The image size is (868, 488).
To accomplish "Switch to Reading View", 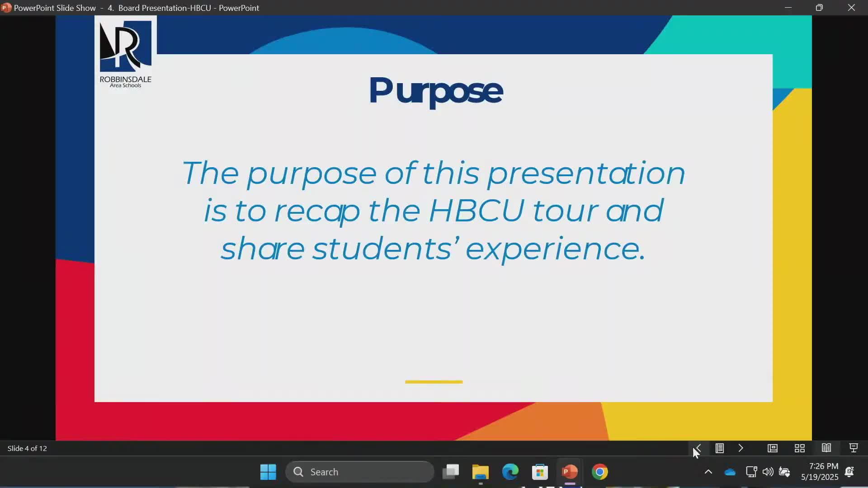I will pos(826,448).
